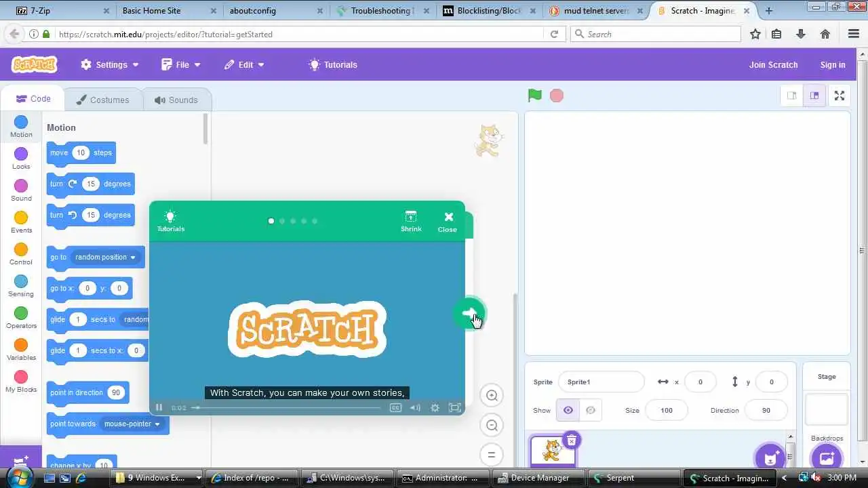This screenshot has width=868, height=488.
Task: Open video settings gear icon
Action: pos(435,407)
